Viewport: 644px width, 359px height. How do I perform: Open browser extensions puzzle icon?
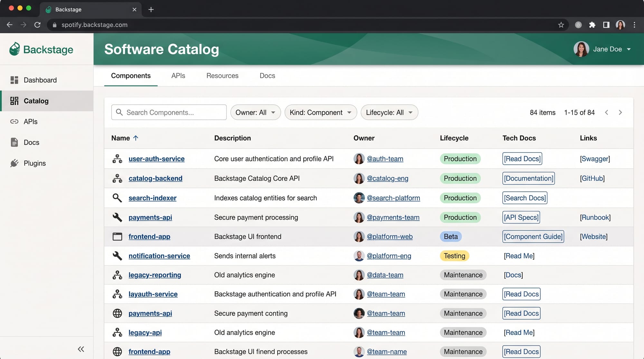click(592, 25)
